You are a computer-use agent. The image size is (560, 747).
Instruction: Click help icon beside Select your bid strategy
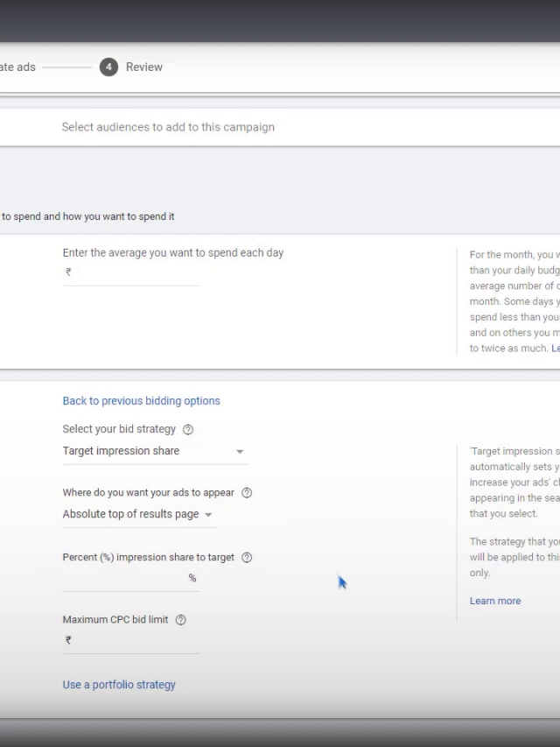(188, 430)
